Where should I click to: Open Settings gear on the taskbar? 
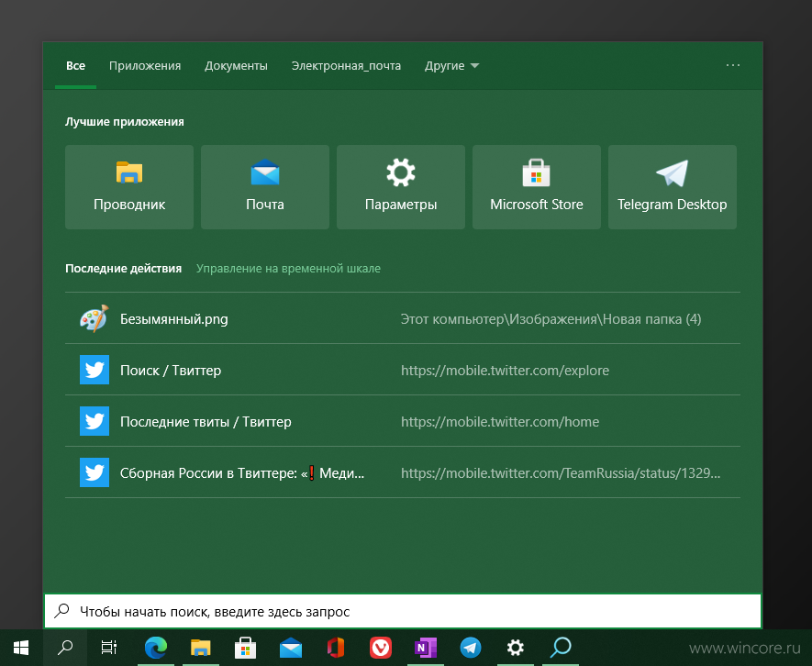(x=516, y=648)
